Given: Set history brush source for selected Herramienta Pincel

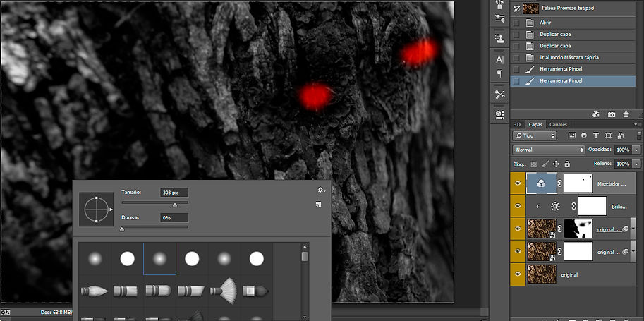Looking at the screenshot, I should coord(516,80).
